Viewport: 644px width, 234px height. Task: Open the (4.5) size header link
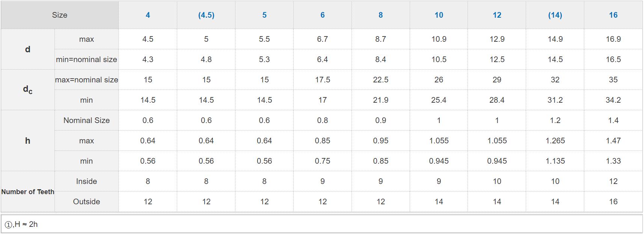click(x=206, y=15)
